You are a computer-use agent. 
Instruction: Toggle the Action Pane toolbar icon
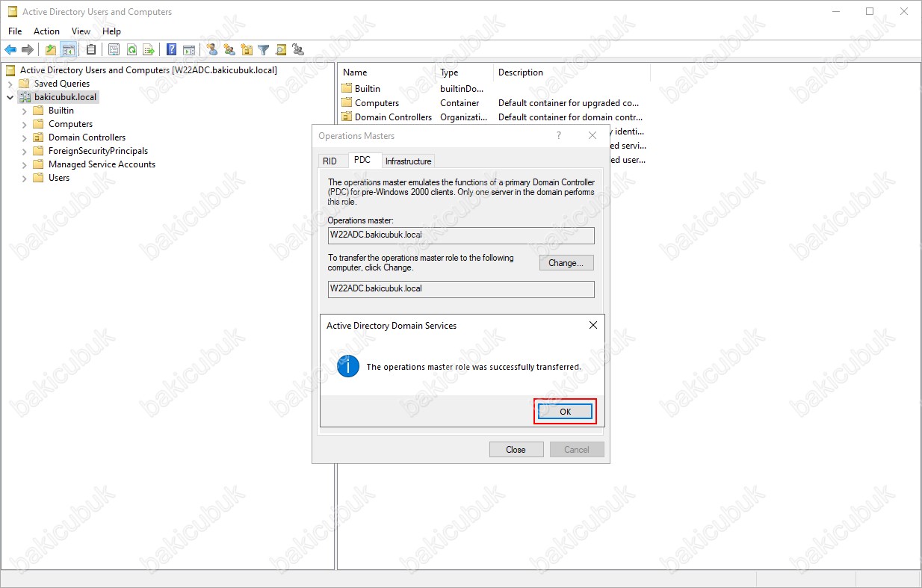[189, 50]
